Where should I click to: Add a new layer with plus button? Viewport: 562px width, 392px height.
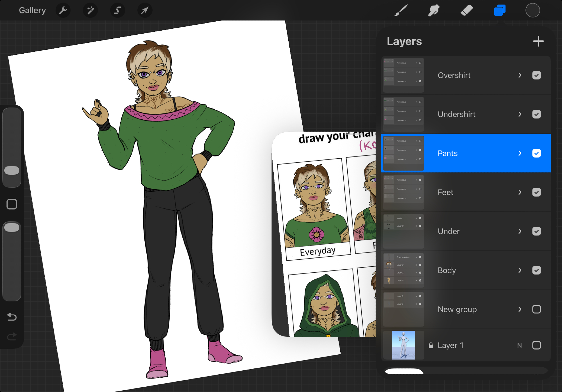pos(538,41)
